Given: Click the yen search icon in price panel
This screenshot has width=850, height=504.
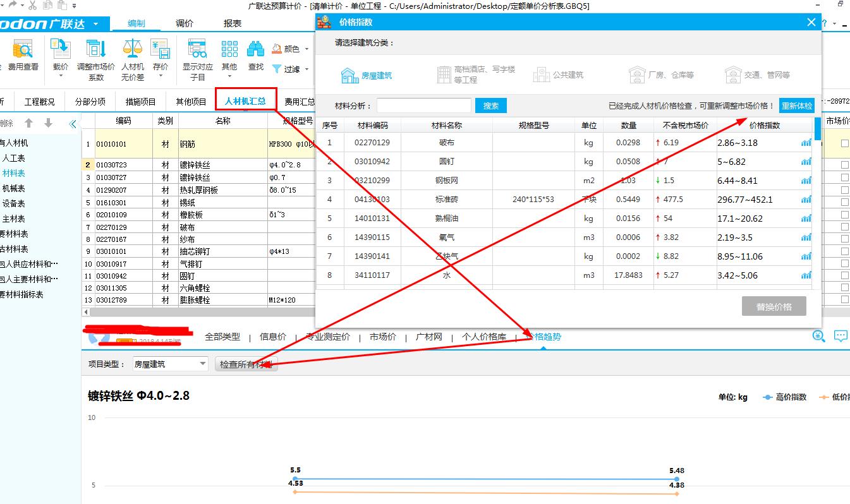Looking at the screenshot, I should point(818,336).
